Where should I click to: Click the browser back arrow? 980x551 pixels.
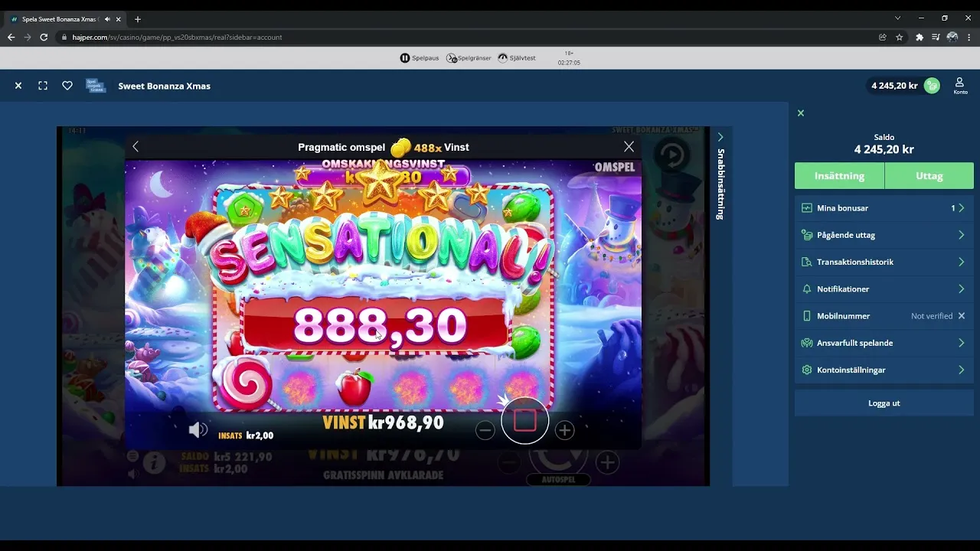coord(11,37)
